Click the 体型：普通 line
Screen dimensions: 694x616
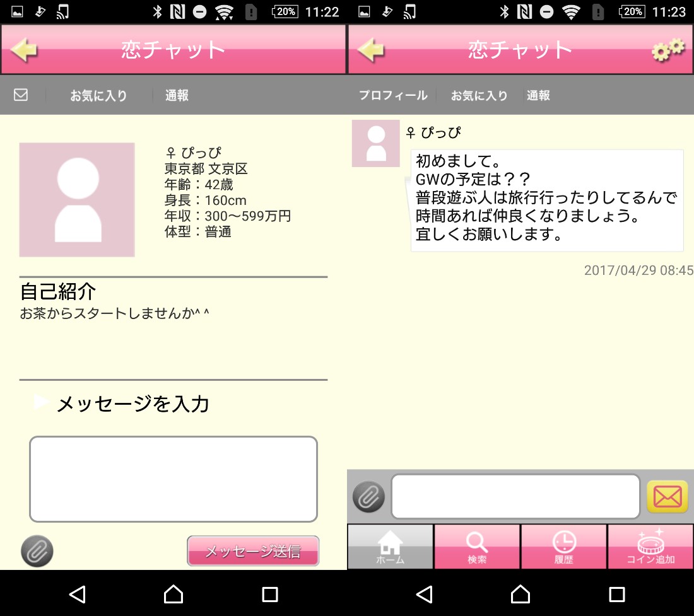[198, 232]
